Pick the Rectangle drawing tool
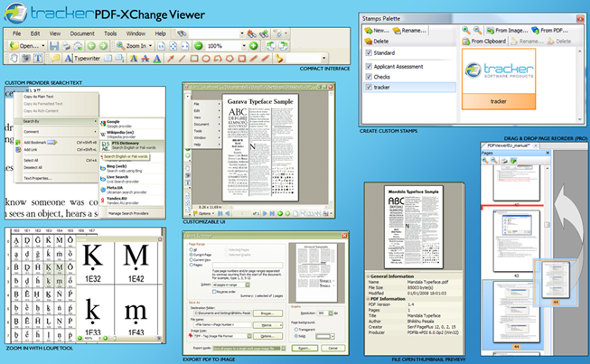Image resolution: width=590 pixels, height=364 pixels. coord(194,59)
